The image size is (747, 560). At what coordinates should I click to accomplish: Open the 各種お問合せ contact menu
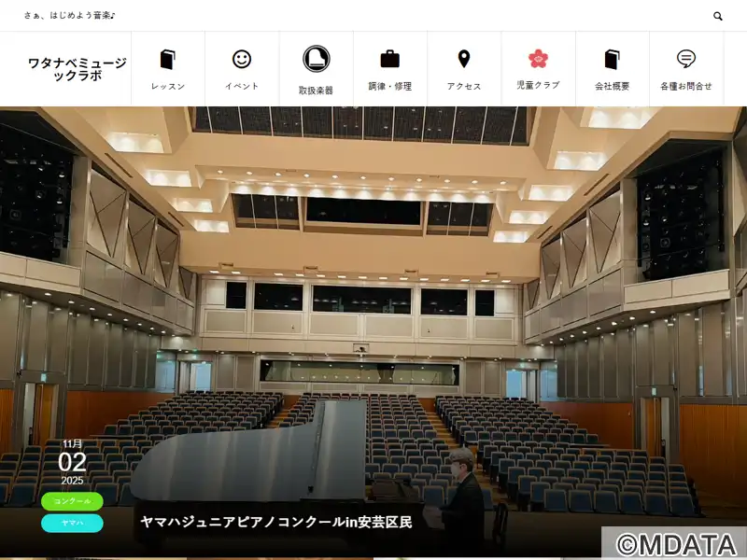(x=686, y=86)
